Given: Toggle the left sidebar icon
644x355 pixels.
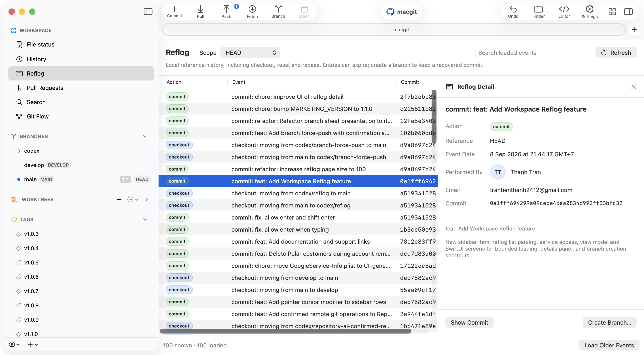Looking at the screenshot, I should click(x=148, y=11).
